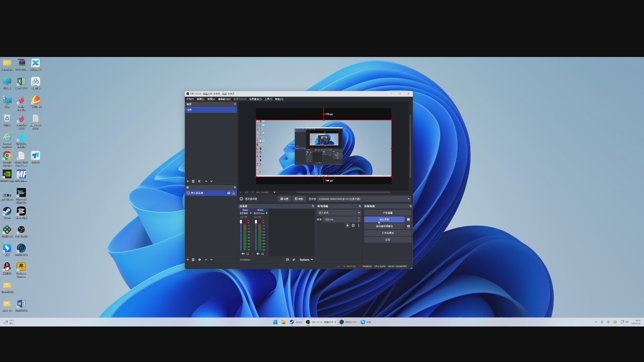Open Steam from the taskbar

(x=296, y=322)
